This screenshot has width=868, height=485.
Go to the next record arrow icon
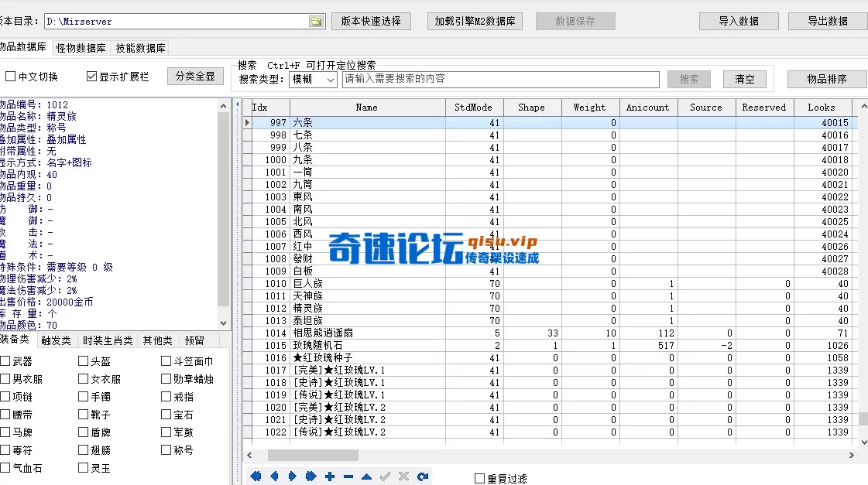tap(292, 476)
